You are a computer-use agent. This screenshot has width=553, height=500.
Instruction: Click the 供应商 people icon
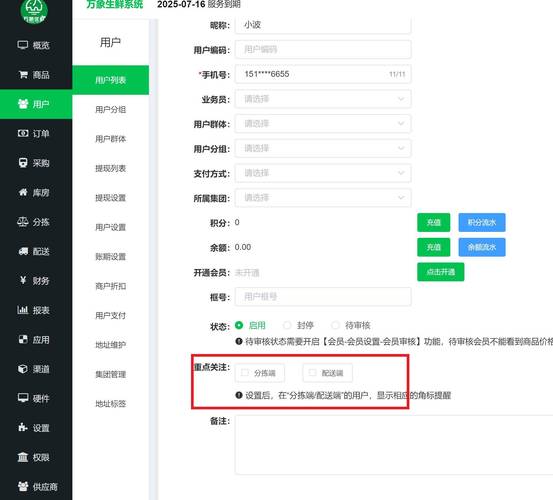tap(23, 487)
